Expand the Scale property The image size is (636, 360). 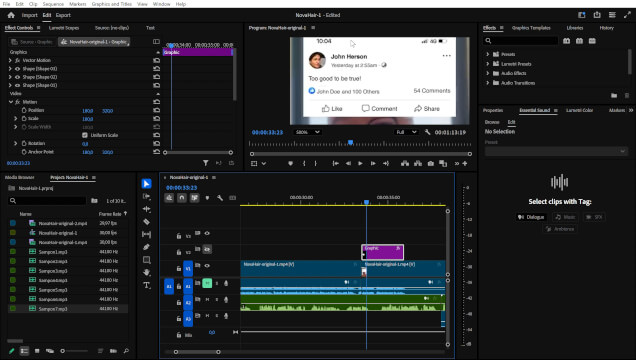(x=16, y=118)
